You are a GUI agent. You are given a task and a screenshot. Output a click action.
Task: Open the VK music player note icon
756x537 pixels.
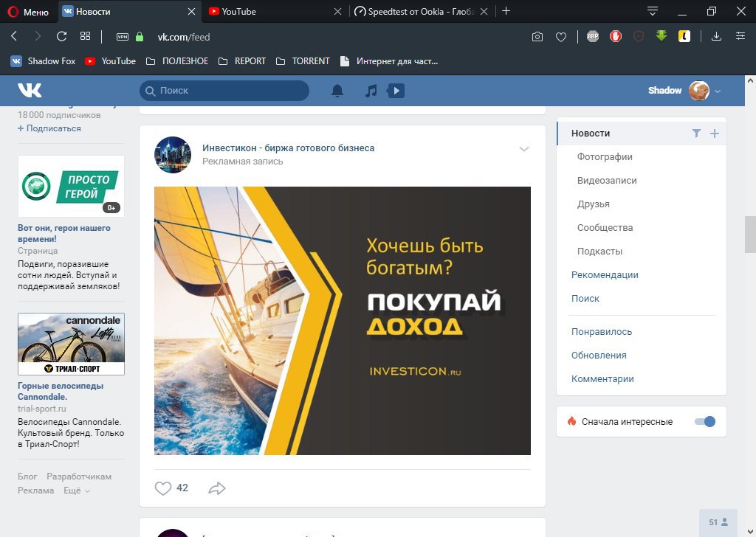coord(371,91)
